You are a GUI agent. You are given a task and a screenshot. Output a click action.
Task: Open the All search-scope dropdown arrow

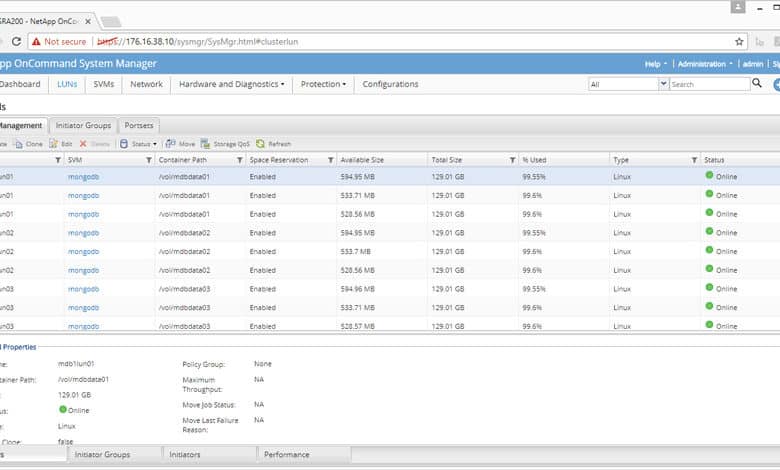663,84
